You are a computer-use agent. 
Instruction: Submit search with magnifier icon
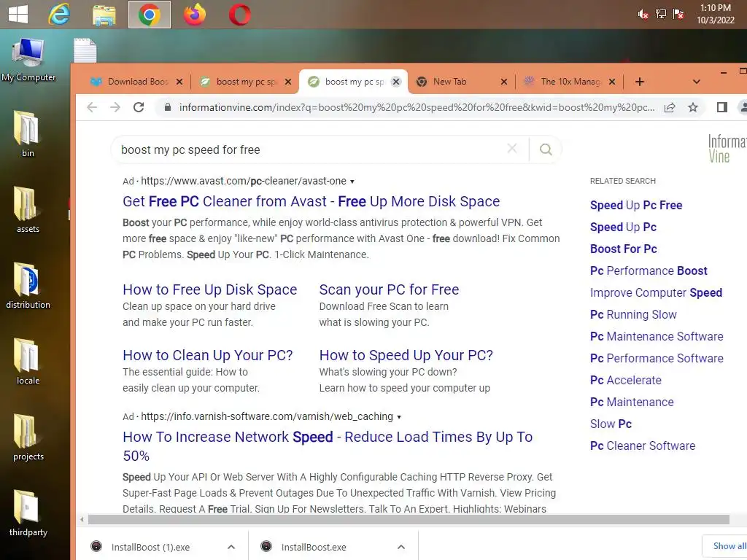coord(546,149)
